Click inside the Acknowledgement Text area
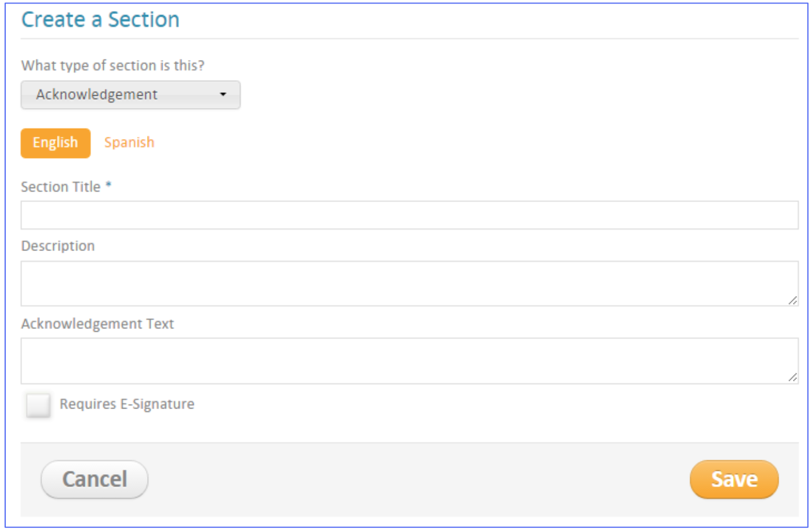 coord(409,361)
